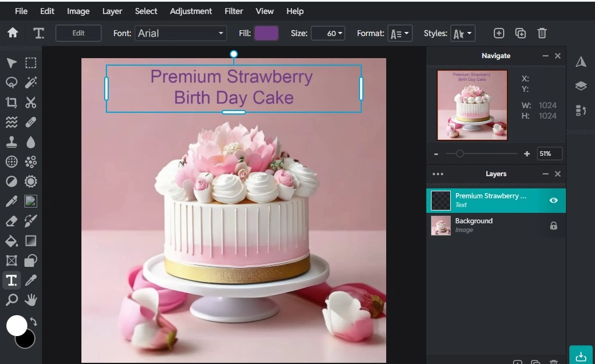The image size is (595, 364).
Task: Select the Zoom magnifier tool
Action: click(11, 300)
